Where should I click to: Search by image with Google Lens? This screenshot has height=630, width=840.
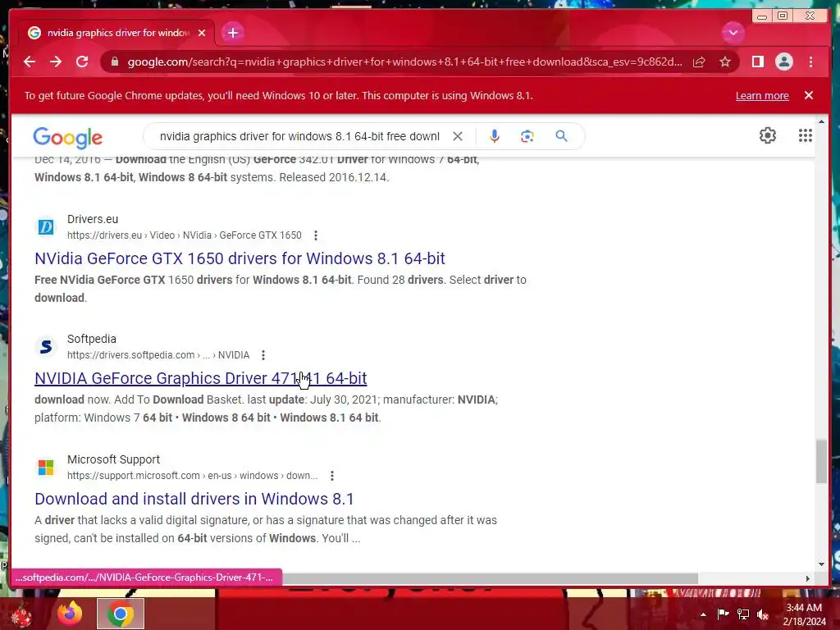pos(527,136)
